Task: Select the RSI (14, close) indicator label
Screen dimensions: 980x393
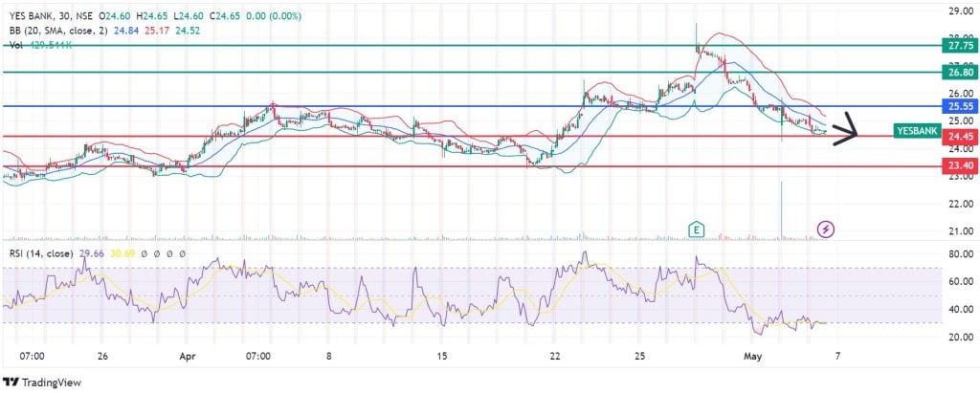Action: [41, 253]
